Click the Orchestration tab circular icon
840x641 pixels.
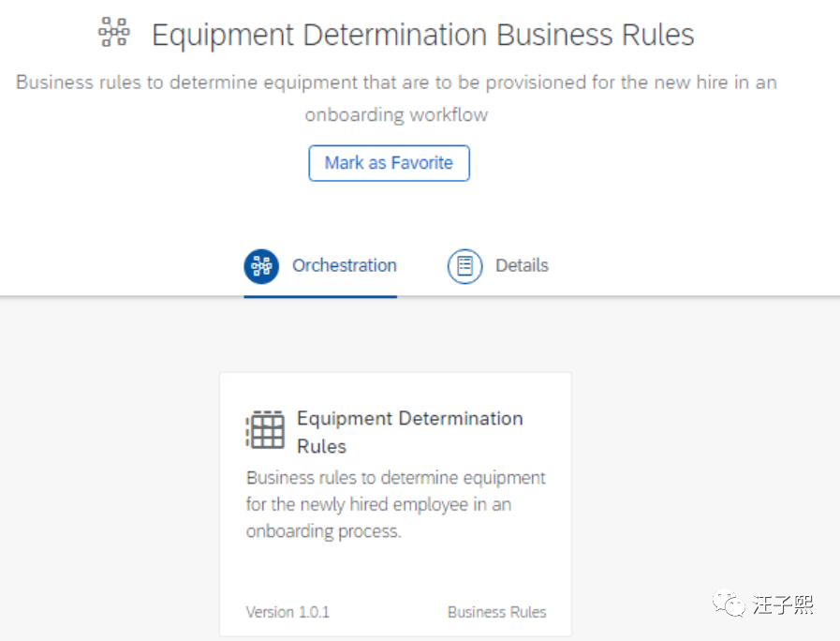point(261,266)
